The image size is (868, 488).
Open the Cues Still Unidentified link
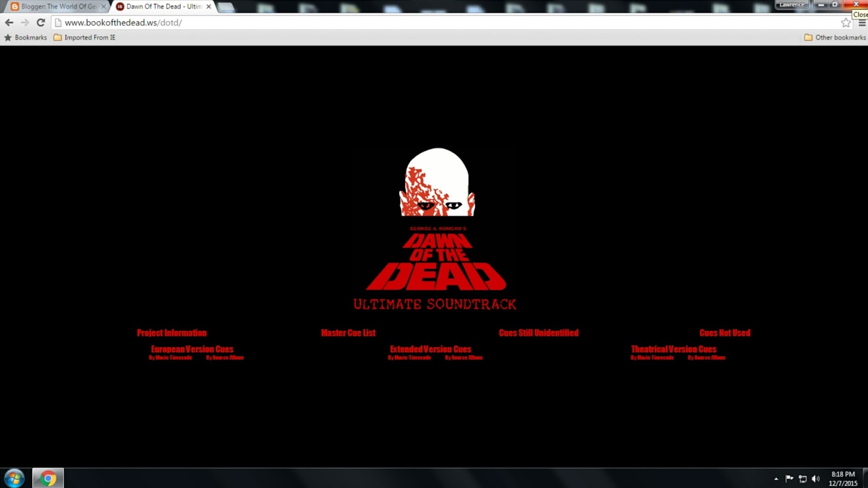[x=539, y=333]
